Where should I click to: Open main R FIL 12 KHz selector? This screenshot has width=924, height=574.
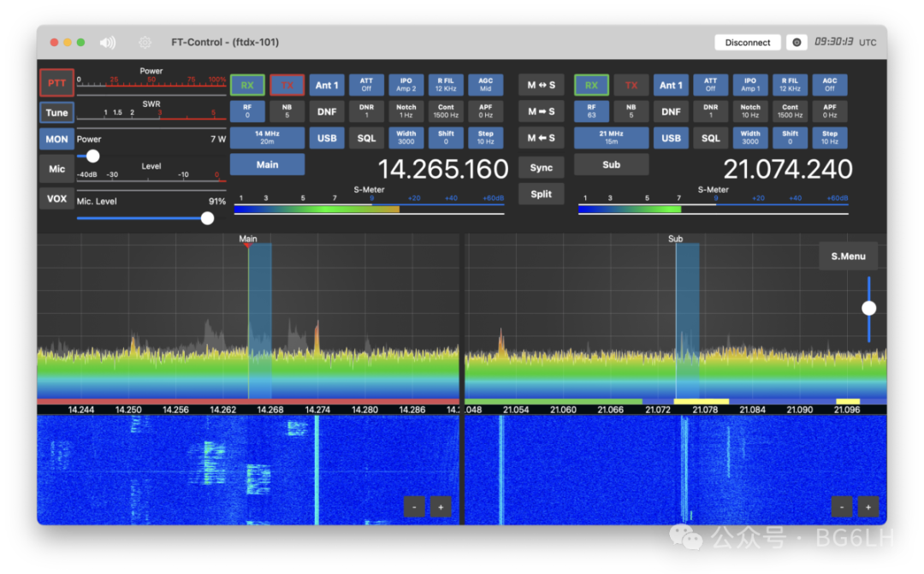[x=446, y=85]
